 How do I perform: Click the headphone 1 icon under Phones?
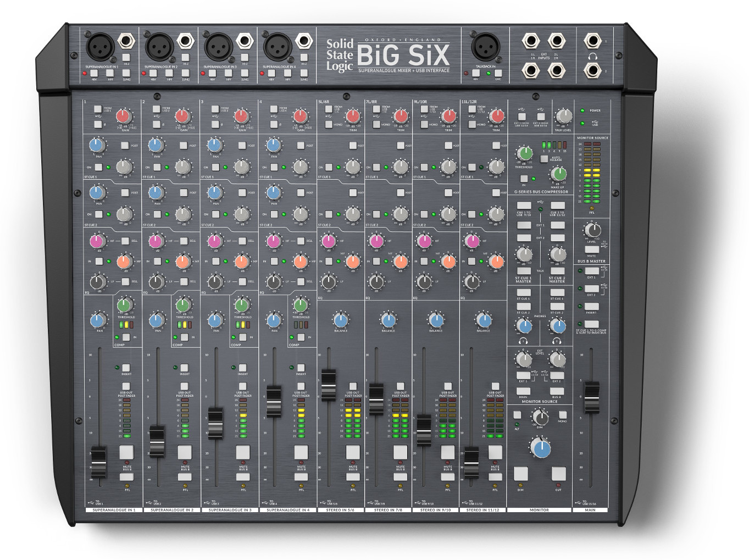coord(524,341)
